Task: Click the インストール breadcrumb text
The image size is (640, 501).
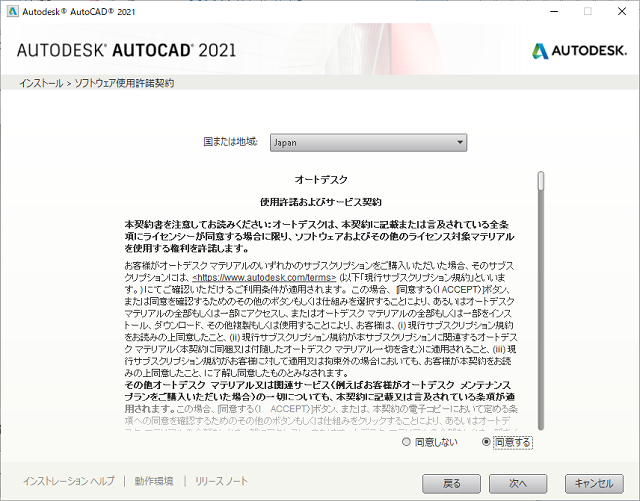Action: (41, 83)
